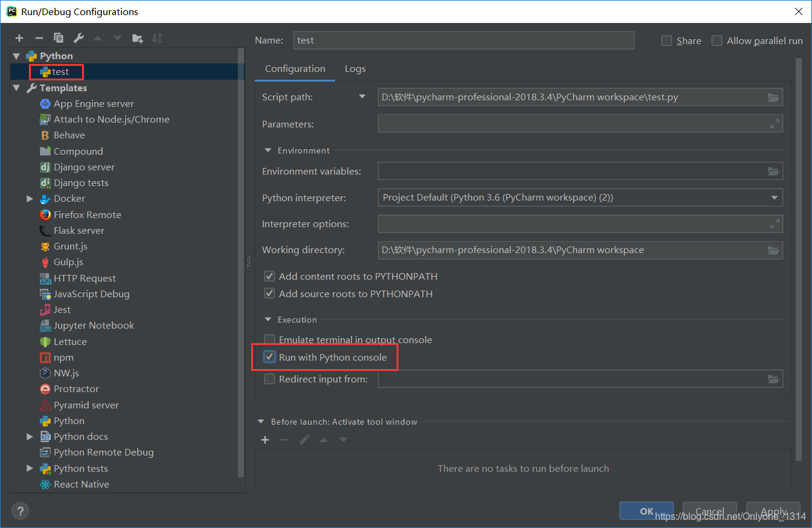Screen dimensions: 812x528
Task: Expand the Interpreter options field
Action: [x=775, y=224]
